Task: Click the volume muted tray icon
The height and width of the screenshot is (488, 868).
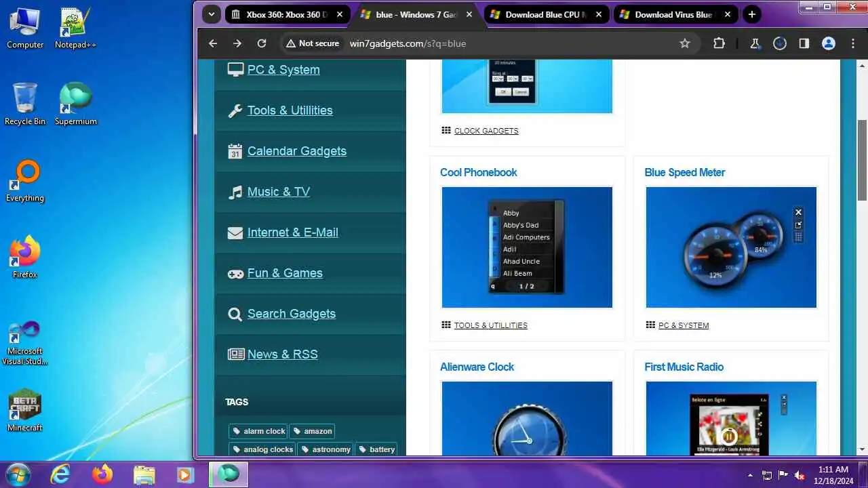Action: tap(800, 475)
